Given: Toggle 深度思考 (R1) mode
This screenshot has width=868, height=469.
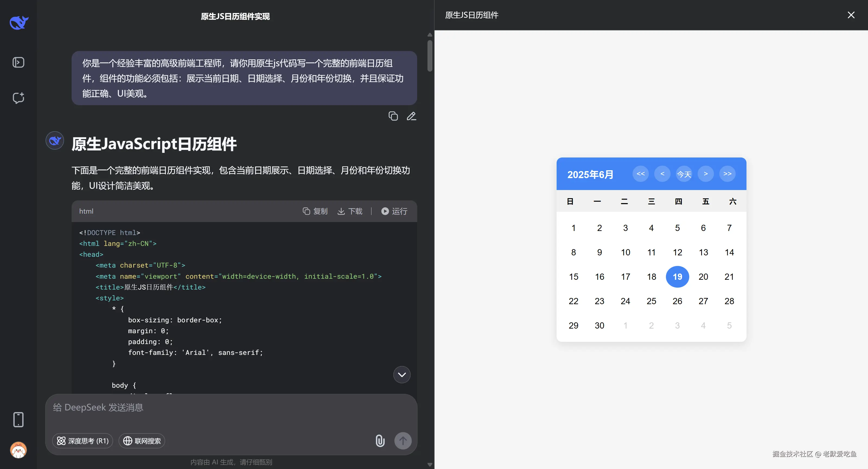Looking at the screenshot, I should (x=82, y=441).
